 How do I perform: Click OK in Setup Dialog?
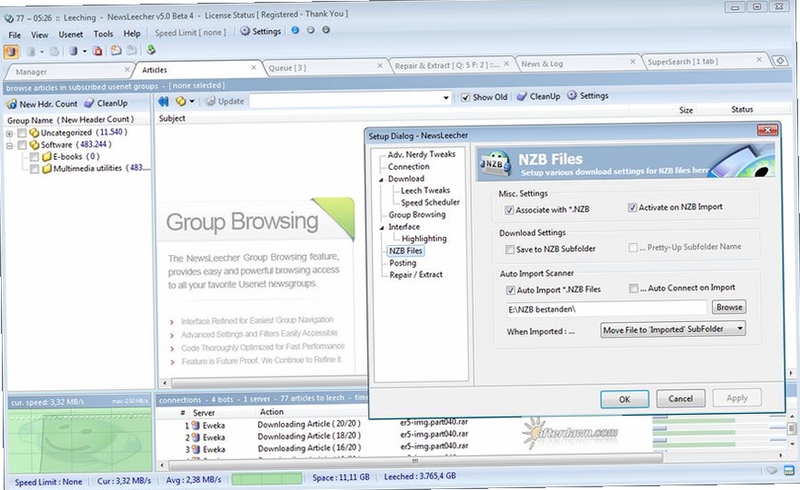(x=624, y=399)
